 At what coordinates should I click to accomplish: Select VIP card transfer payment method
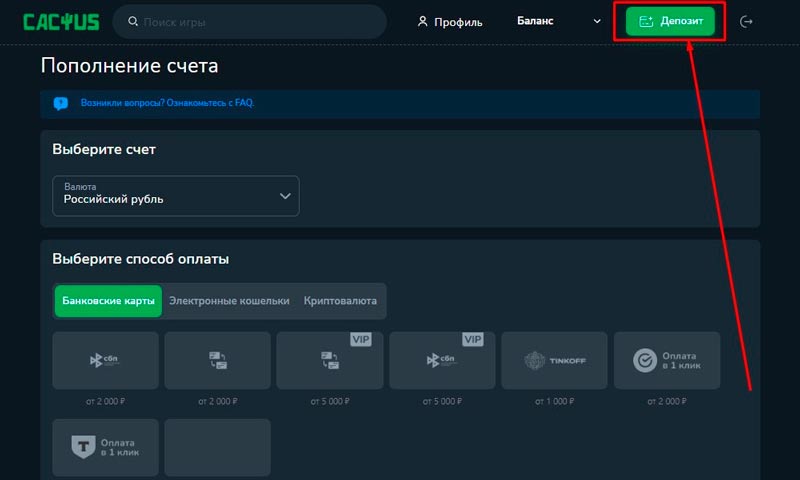(x=329, y=360)
